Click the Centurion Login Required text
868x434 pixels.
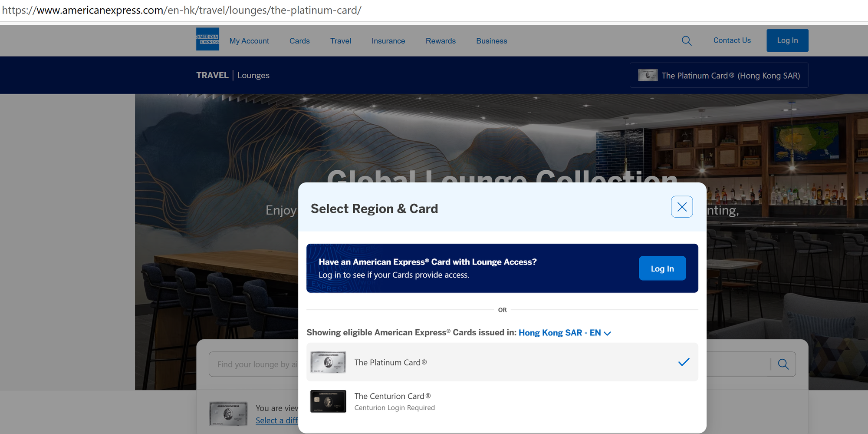pyautogui.click(x=395, y=407)
